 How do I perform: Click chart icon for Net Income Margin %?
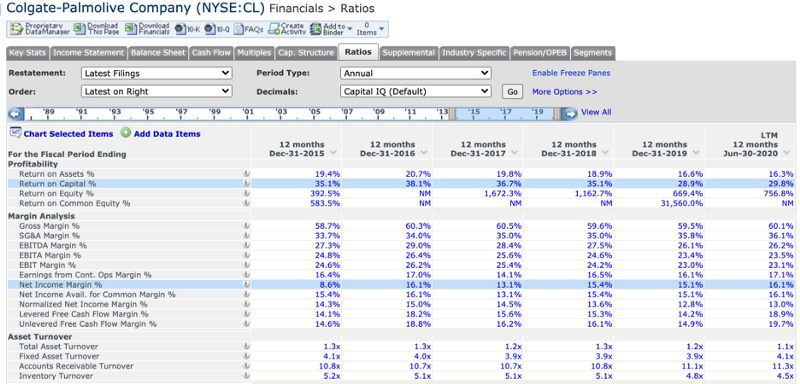pyautogui.click(x=246, y=285)
